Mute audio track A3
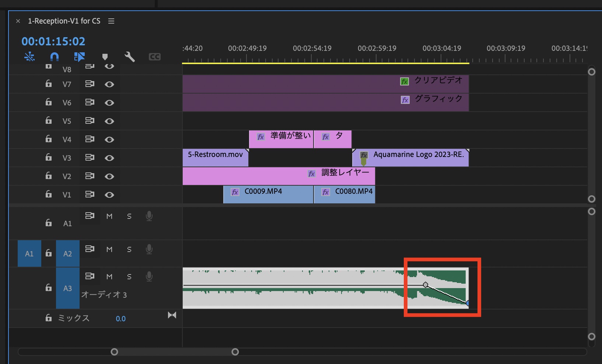The width and height of the screenshot is (602, 364). 109,277
